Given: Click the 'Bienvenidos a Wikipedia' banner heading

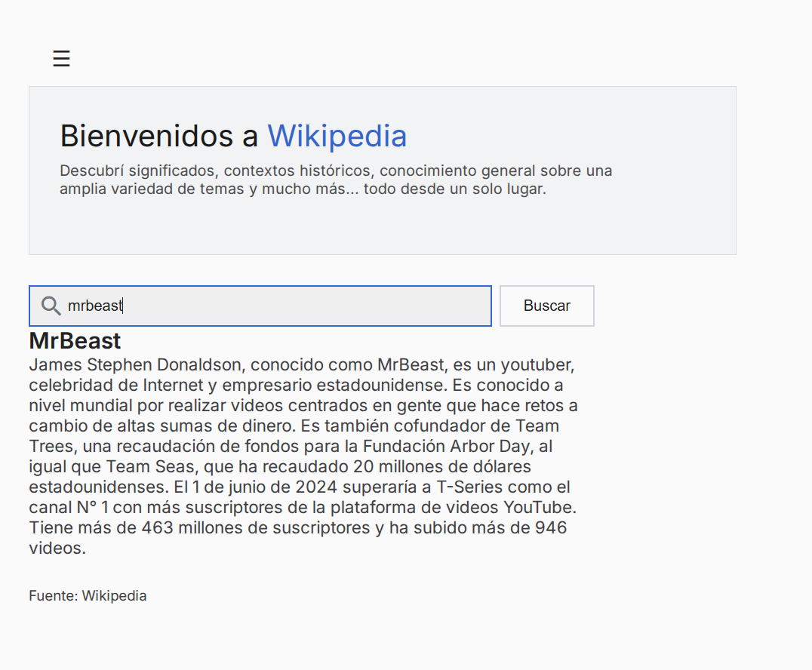Looking at the screenshot, I should (x=232, y=136).
